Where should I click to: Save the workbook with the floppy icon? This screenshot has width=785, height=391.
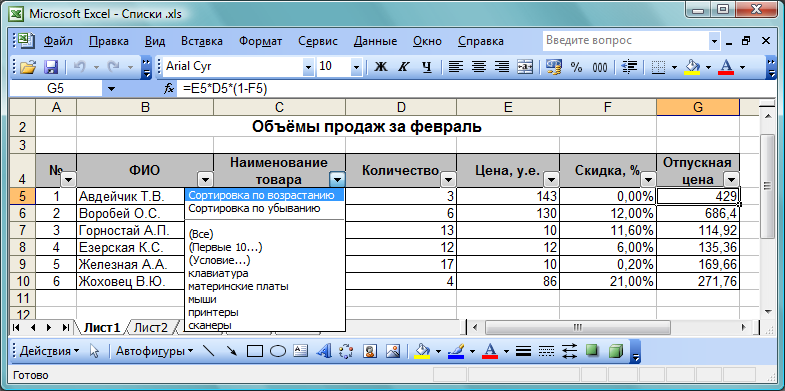(52, 67)
